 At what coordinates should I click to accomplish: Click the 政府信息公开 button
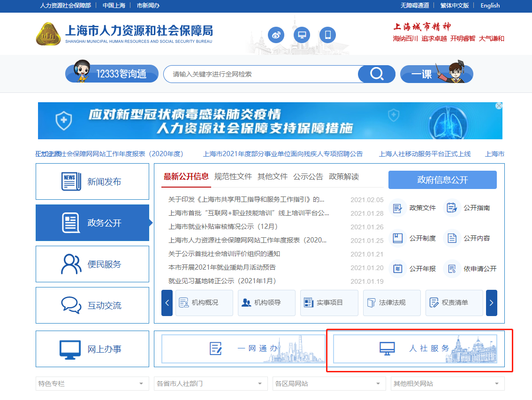(x=442, y=180)
